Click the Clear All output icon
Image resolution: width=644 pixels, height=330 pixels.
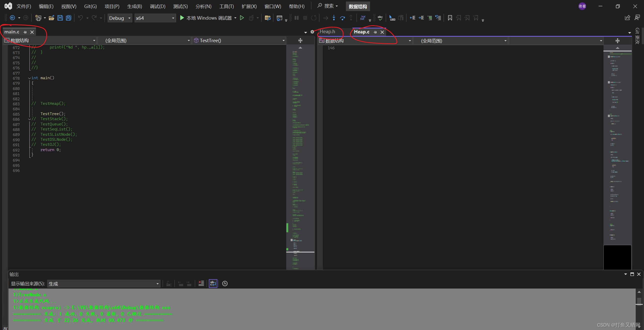pos(201,284)
